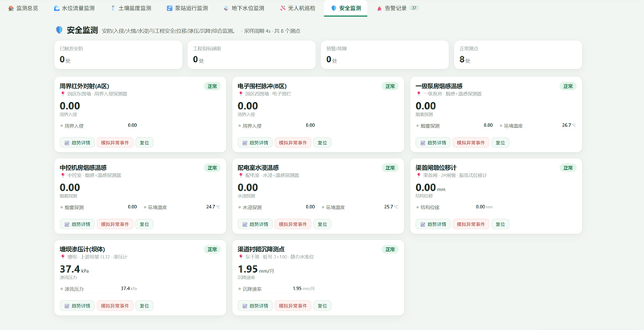
Task: Click 复位 on 墙坝渗压计(坝体) card
Action: 144,306
